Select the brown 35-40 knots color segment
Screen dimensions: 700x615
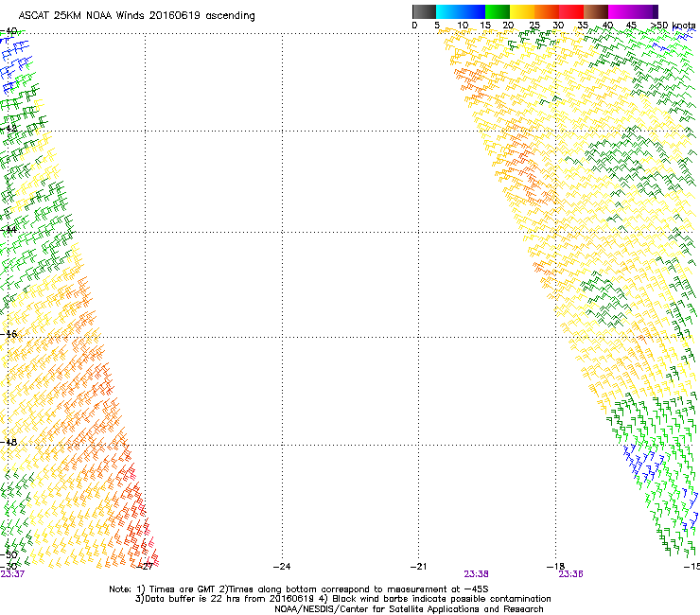tap(596, 11)
